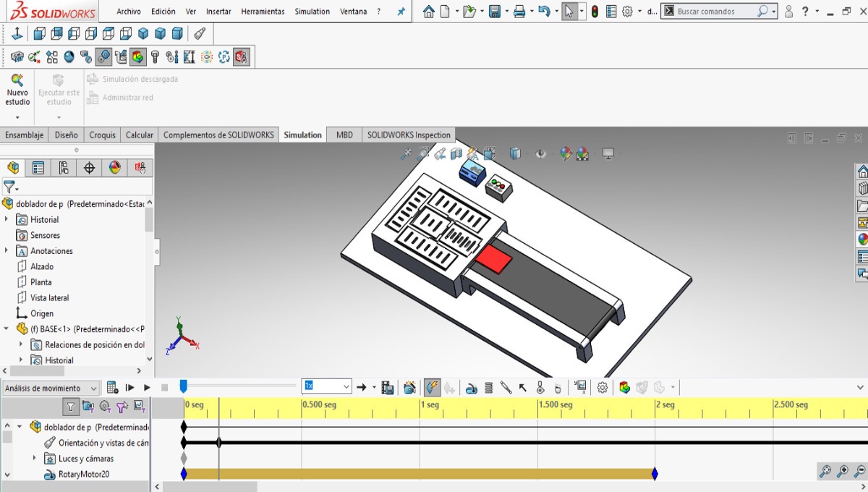Viewport: 868px width, 492px height.
Task: Click the Play button in the motion toolbar
Action: (x=147, y=388)
